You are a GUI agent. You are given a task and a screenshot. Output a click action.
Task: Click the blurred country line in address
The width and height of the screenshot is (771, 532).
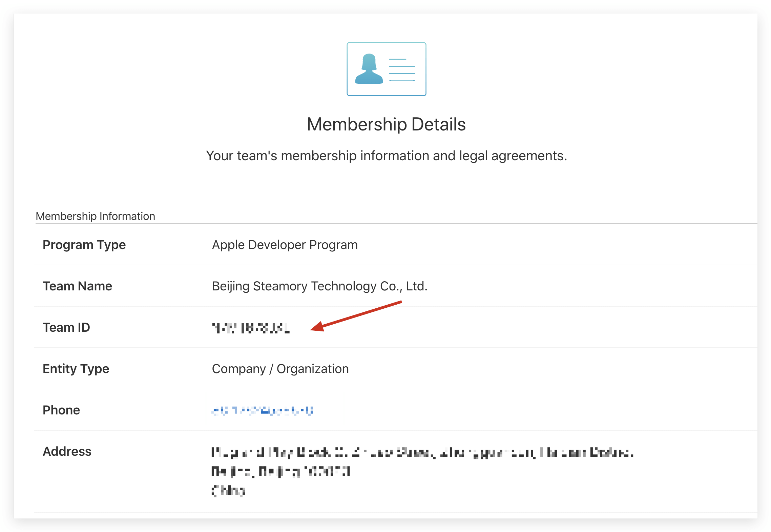point(228,490)
